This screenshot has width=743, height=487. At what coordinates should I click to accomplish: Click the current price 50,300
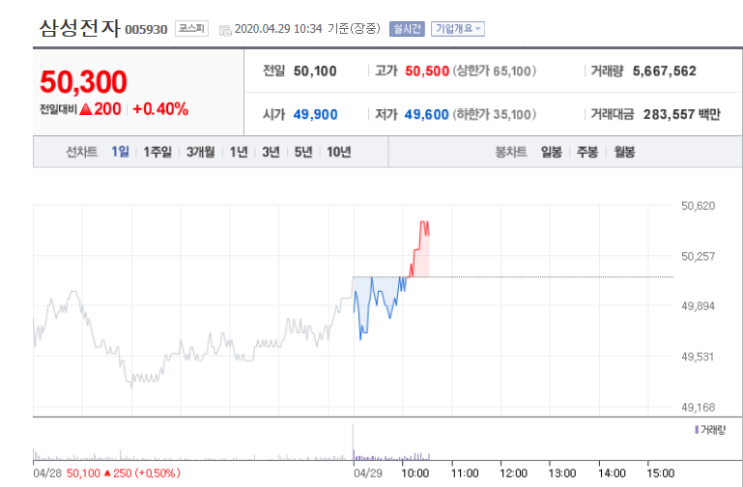tap(83, 81)
